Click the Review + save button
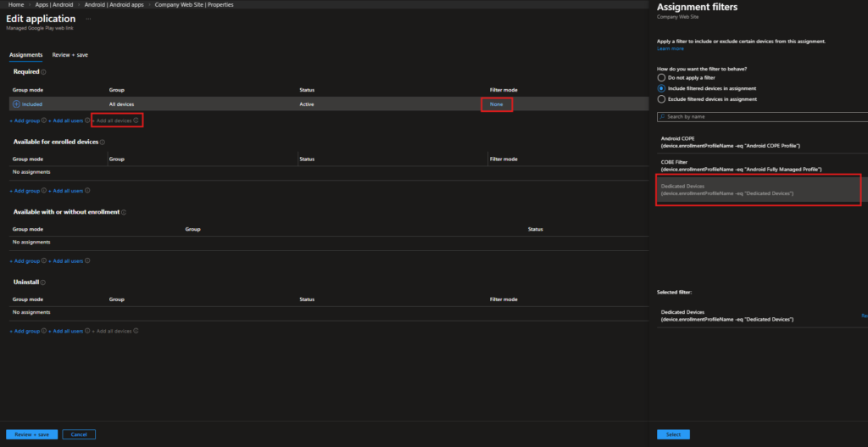This screenshot has height=447, width=868. 32,434
